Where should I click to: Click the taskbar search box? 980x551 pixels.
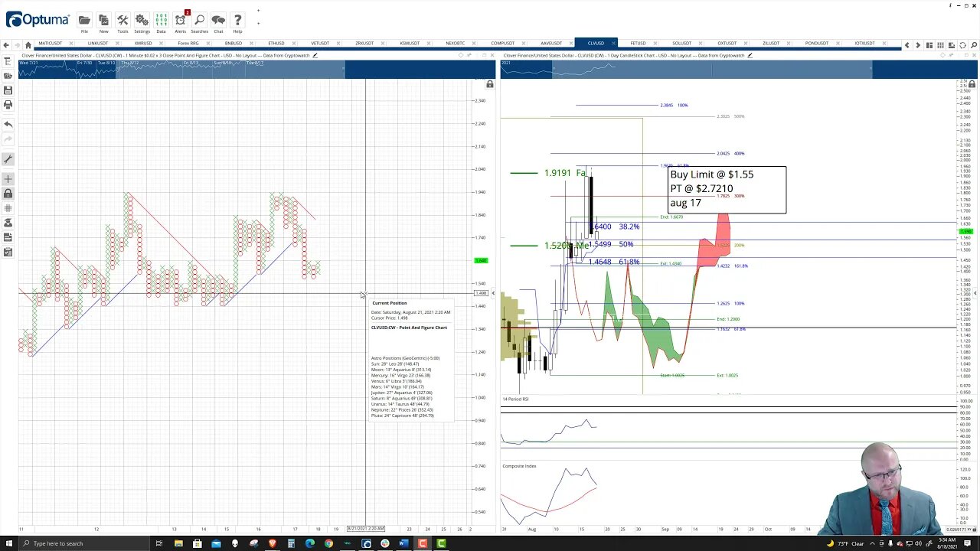(x=84, y=543)
